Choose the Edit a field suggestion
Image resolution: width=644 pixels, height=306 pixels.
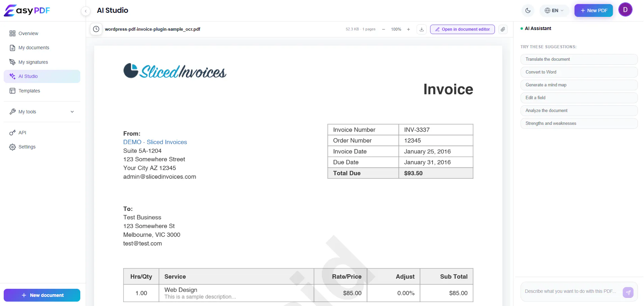(579, 98)
